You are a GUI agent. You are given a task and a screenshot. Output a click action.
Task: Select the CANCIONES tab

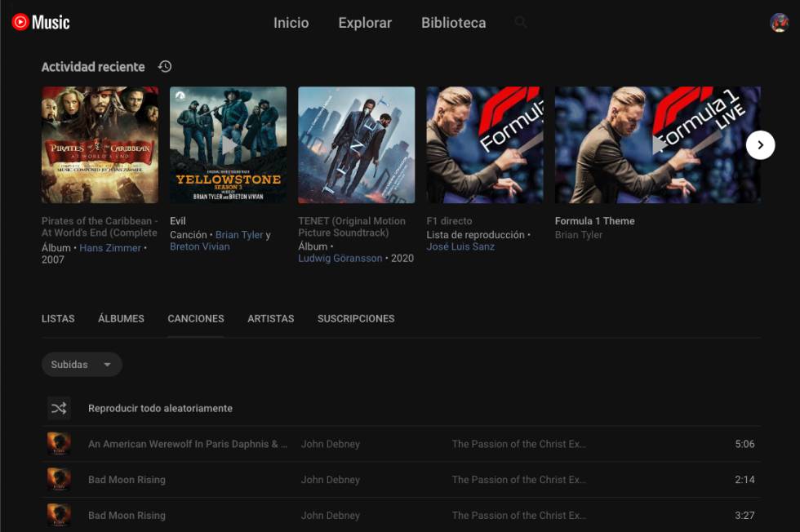(196, 318)
